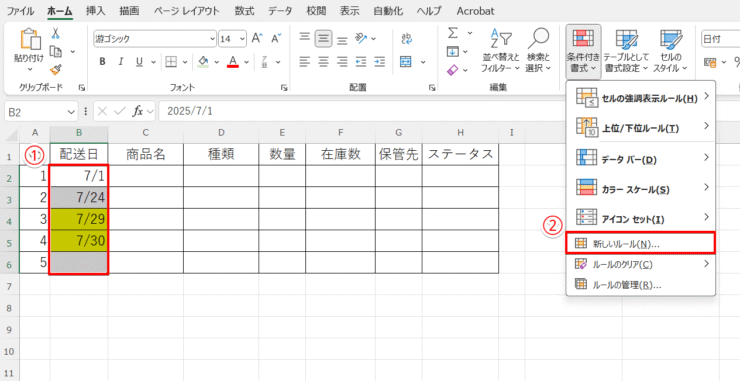This screenshot has height=381, width=740.
Task: Open fill color dropdown arrow
Action: coord(217,62)
